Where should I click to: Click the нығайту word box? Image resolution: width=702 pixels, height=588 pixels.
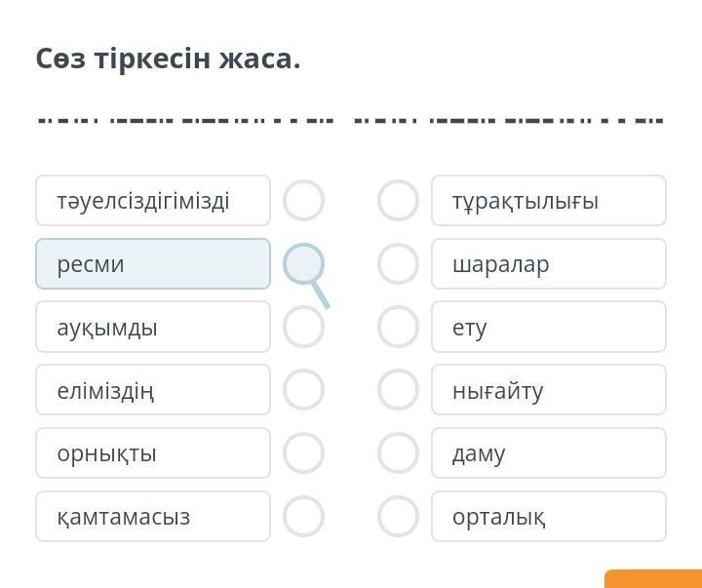(x=549, y=390)
